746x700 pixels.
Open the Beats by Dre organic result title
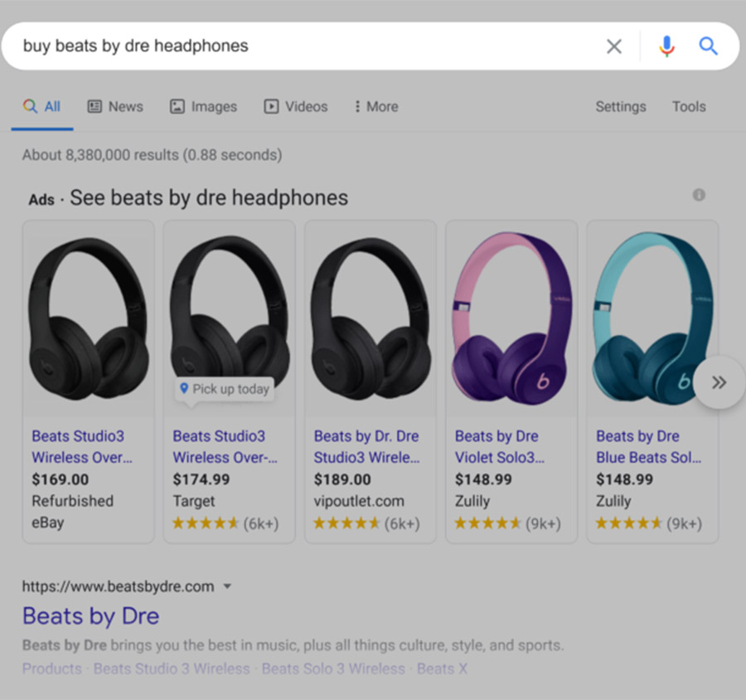91,615
